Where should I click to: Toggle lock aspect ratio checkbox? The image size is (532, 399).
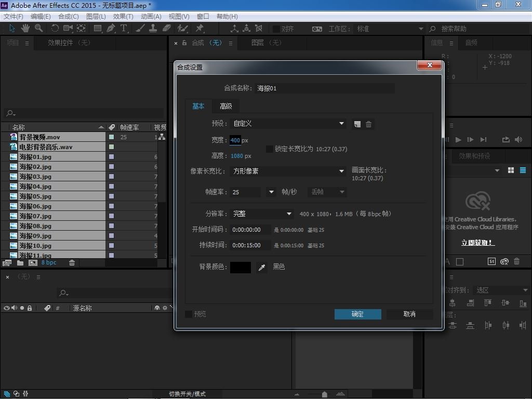coord(270,149)
